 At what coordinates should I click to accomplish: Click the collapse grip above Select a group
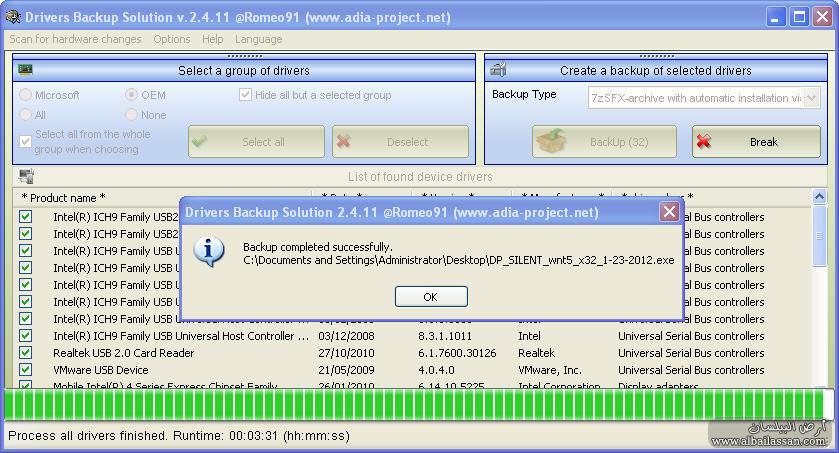tap(245, 56)
